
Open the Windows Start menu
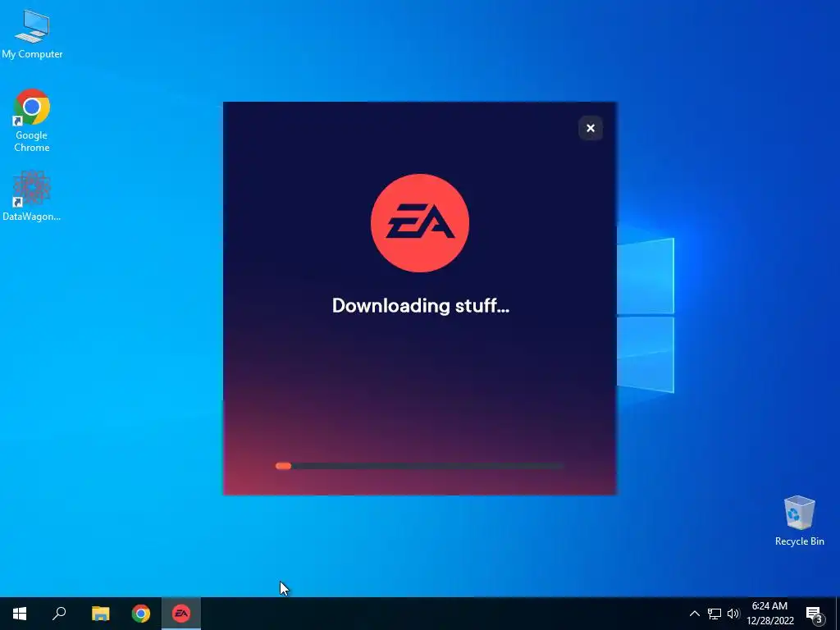(x=20, y=614)
